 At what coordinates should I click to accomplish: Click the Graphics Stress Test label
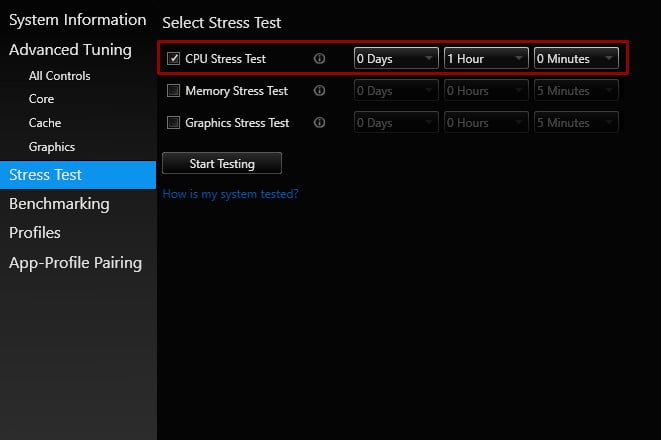tap(237, 123)
